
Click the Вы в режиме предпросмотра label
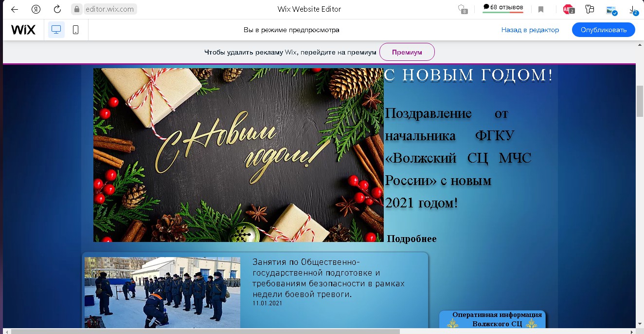pyautogui.click(x=291, y=30)
